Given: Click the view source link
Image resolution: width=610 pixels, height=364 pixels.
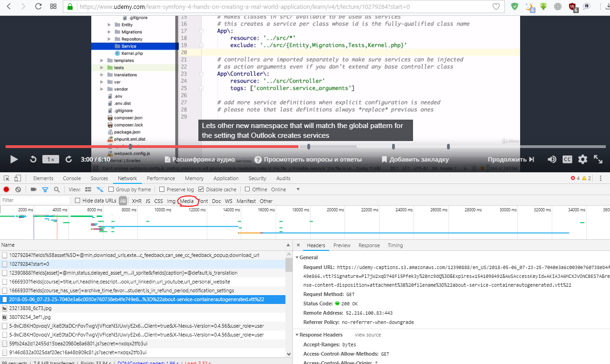Looking at the screenshot, I should click(x=367, y=335).
